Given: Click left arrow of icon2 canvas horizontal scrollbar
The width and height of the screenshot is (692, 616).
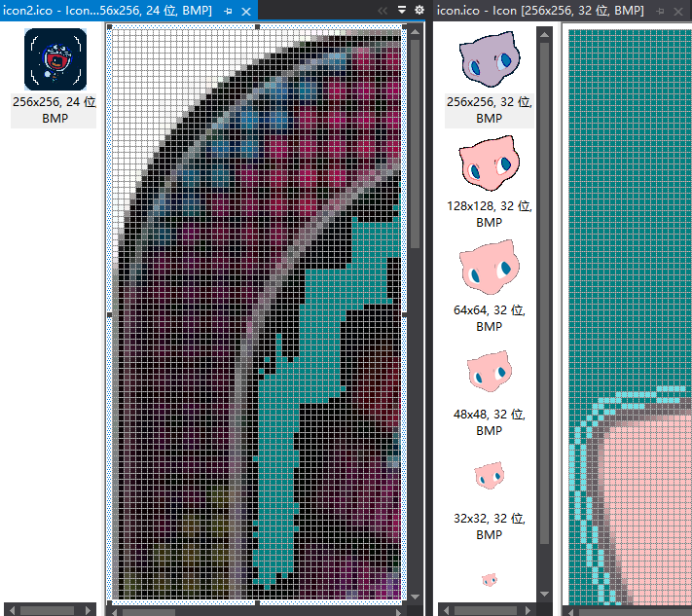Looking at the screenshot, I should [115, 612].
